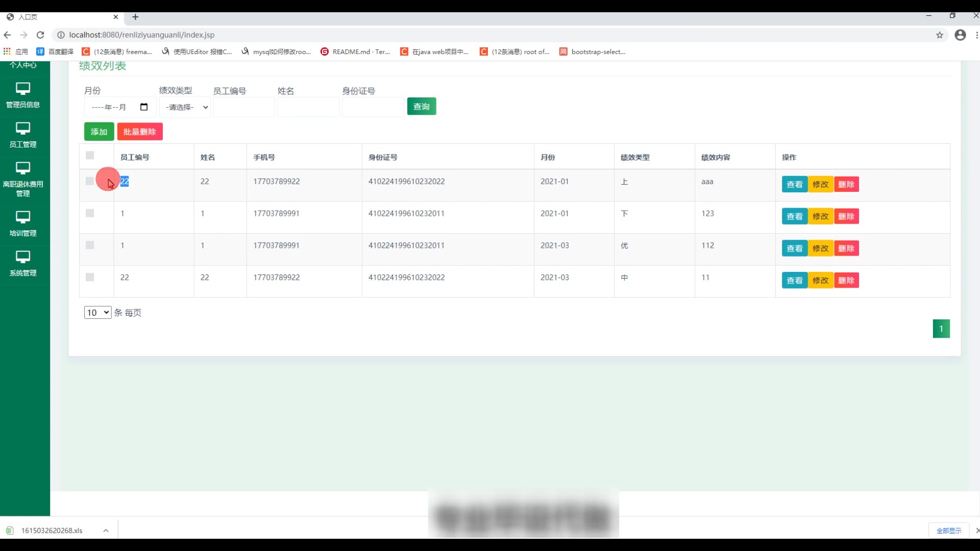Click the green 添加 button
This screenshot has height=551, width=980.
99,132
